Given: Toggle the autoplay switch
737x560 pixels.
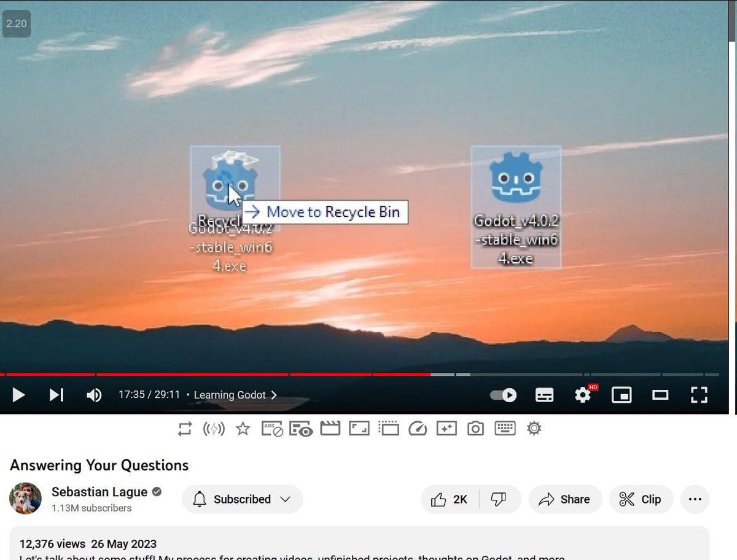Looking at the screenshot, I should click(503, 395).
